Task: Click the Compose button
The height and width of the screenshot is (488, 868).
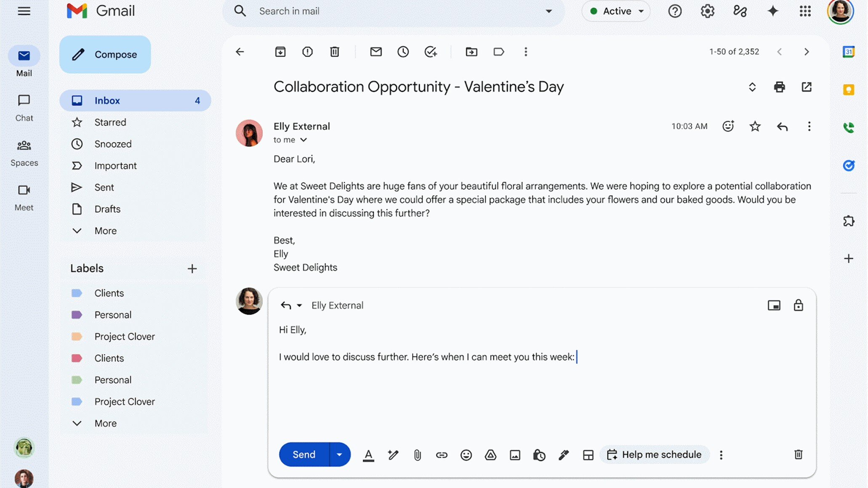Action: tap(105, 54)
